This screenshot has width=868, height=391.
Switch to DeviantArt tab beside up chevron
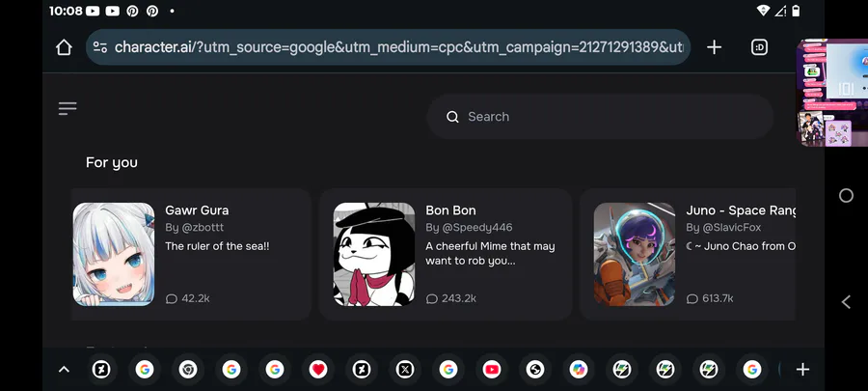click(x=101, y=370)
